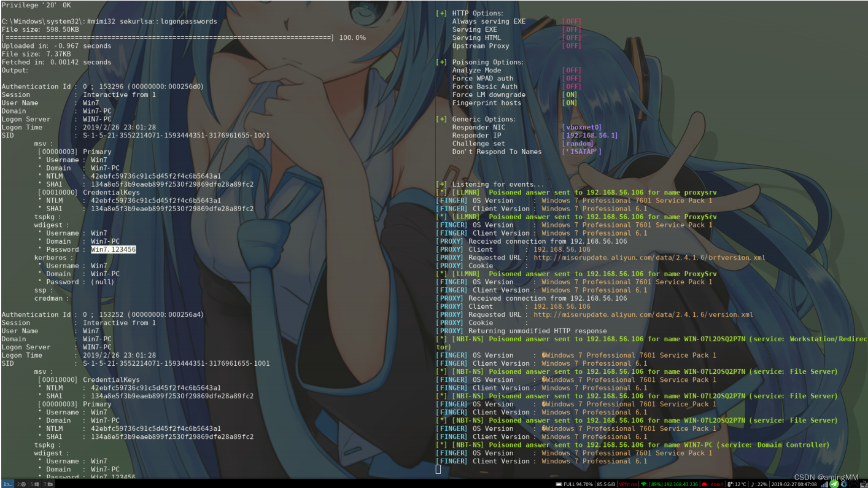The width and height of the screenshot is (868, 488).
Task: Click the green Wi-Fi 192.168.43.236 indicator
Action: [x=669, y=484]
